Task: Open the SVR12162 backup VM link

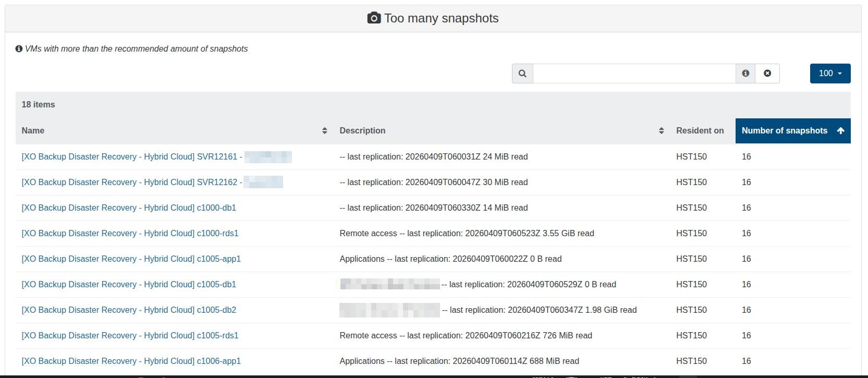Action: pos(131,182)
